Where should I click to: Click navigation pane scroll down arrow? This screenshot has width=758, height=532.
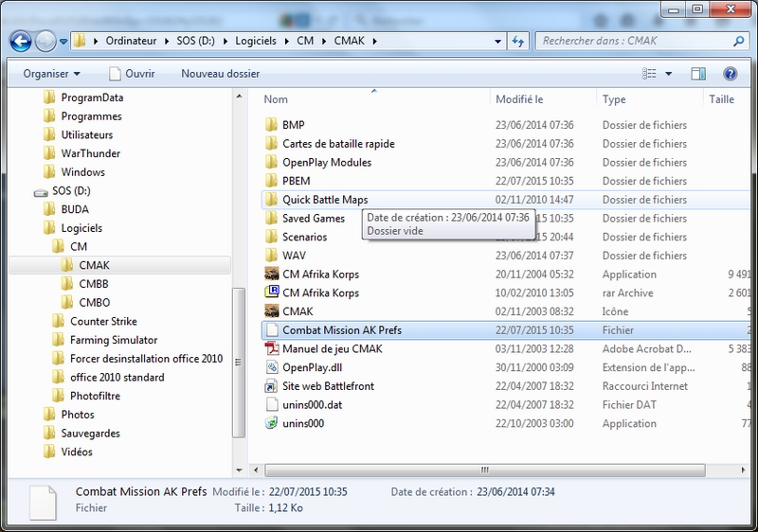(x=239, y=470)
